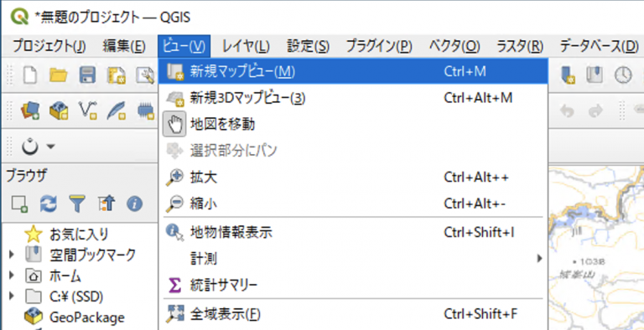Click the zoom full extent icon
The width and height of the screenshot is (644, 330).
click(x=175, y=314)
